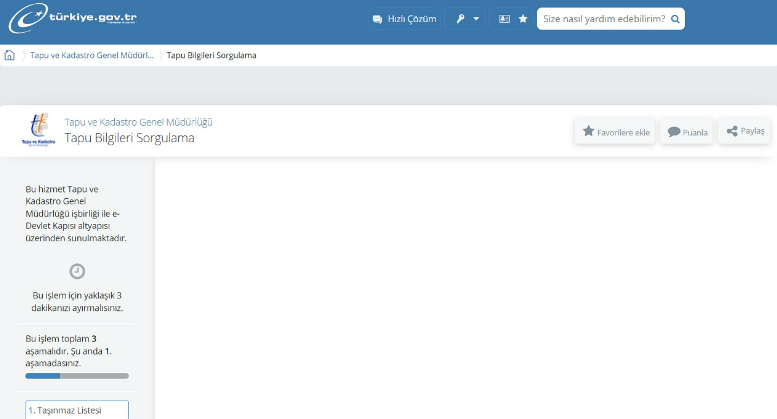
Task: Click the Tapu Bilgileri Sorgulama page title
Action: click(x=129, y=138)
